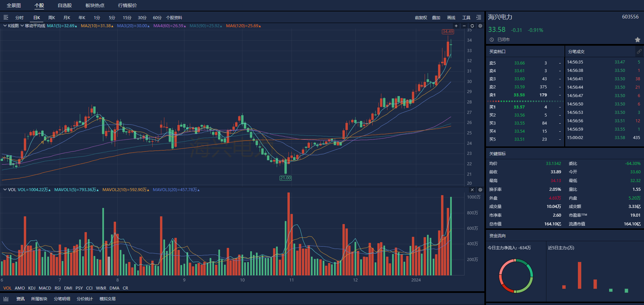Open K-line chart settings gear

[480, 26]
